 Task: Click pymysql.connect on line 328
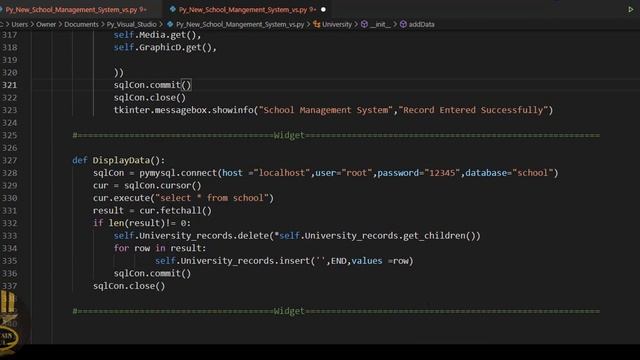point(178,173)
